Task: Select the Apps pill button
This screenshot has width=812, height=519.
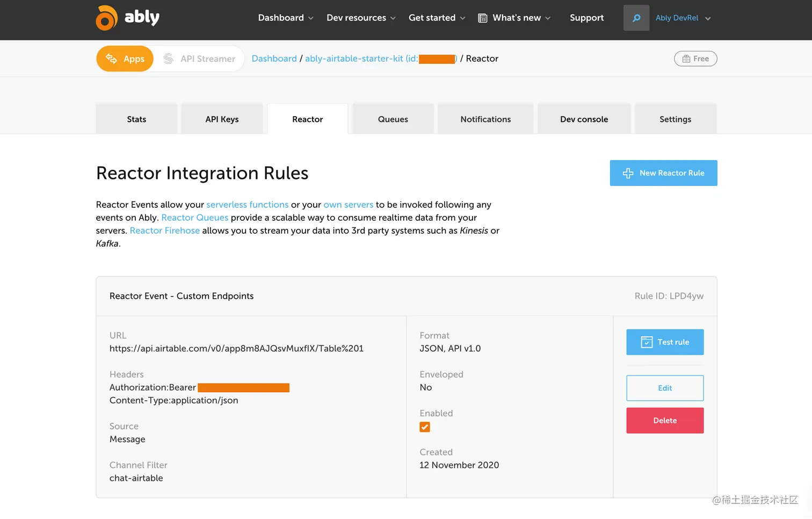Action: click(125, 59)
